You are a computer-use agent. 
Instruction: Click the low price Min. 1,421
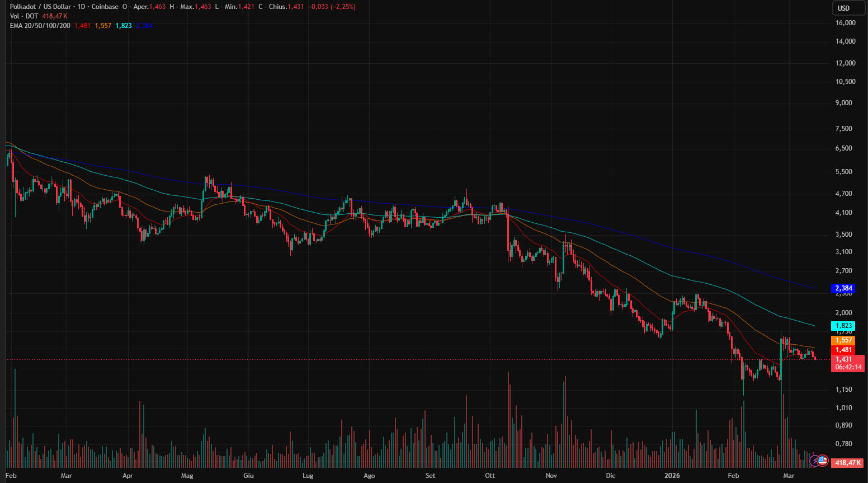coord(239,7)
